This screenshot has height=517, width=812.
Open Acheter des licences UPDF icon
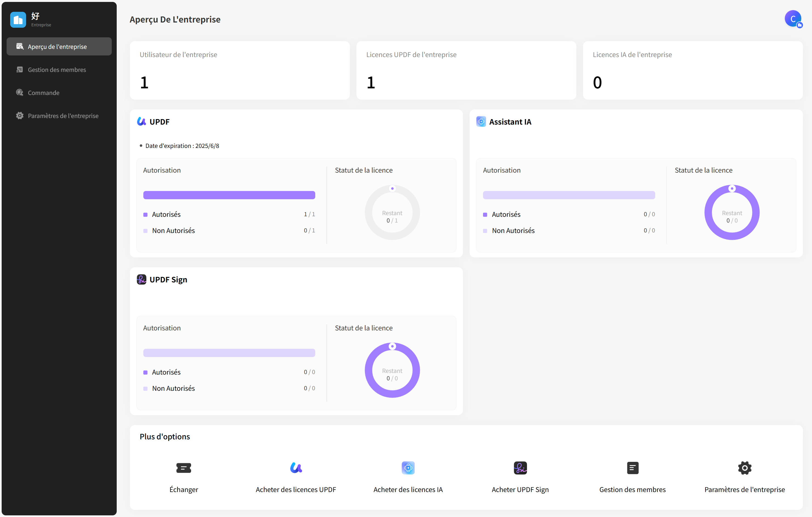click(296, 468)
